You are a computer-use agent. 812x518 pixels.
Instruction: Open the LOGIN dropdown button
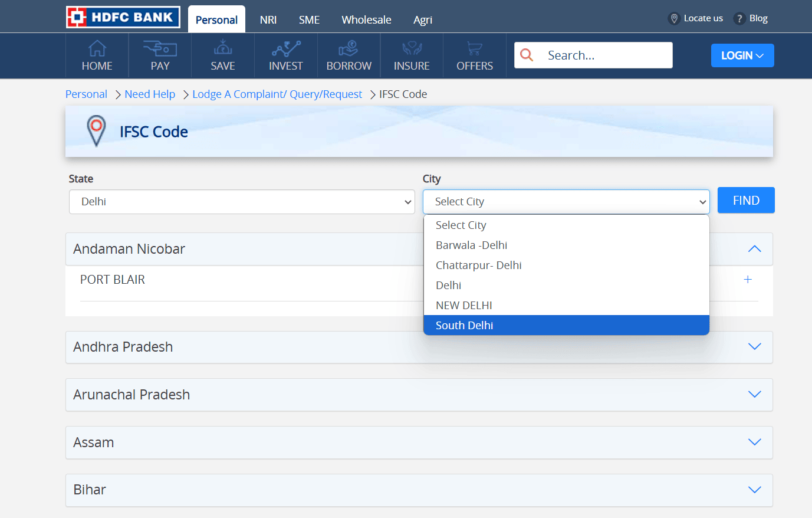pyautogui.click(x=742, y=55)
